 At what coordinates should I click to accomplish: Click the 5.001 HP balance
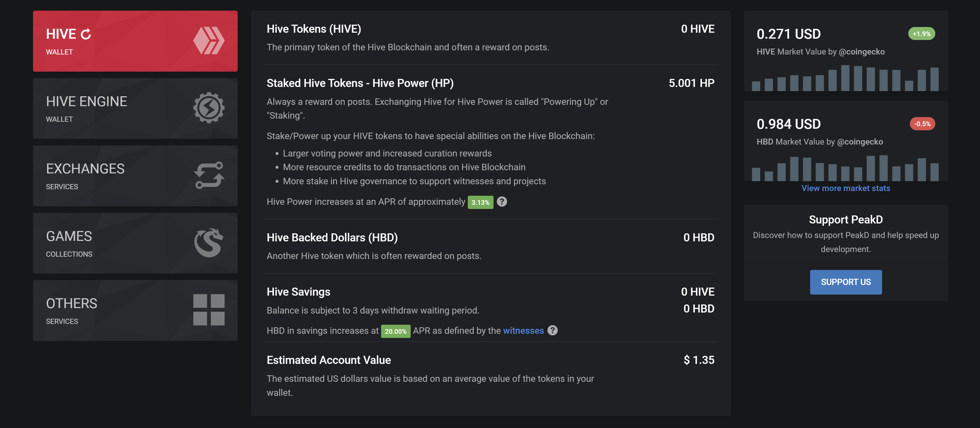point(692,83)
